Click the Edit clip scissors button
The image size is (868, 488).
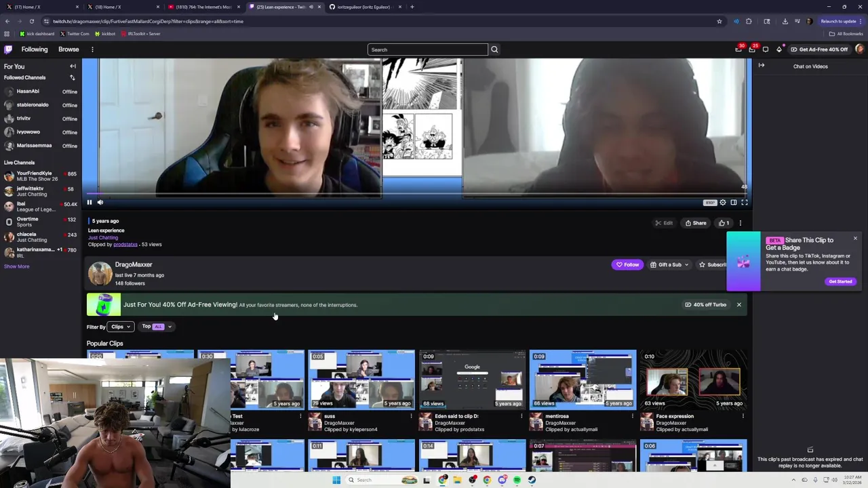(x=664, y=223)
